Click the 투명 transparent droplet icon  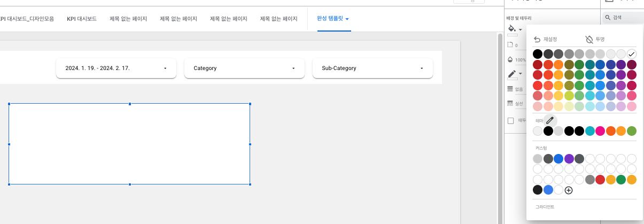click(x=589, y=39)
